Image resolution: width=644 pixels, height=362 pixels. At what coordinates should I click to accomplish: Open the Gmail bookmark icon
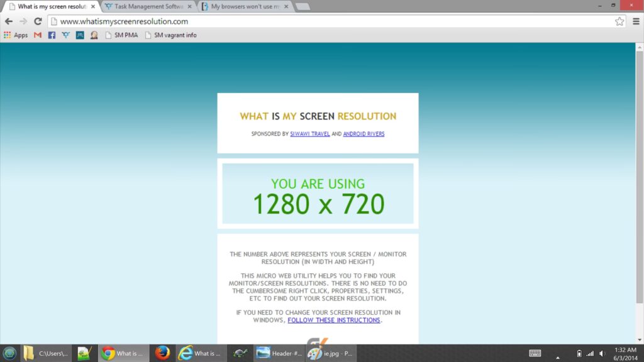pyautogui.click(x=38, y=35)
